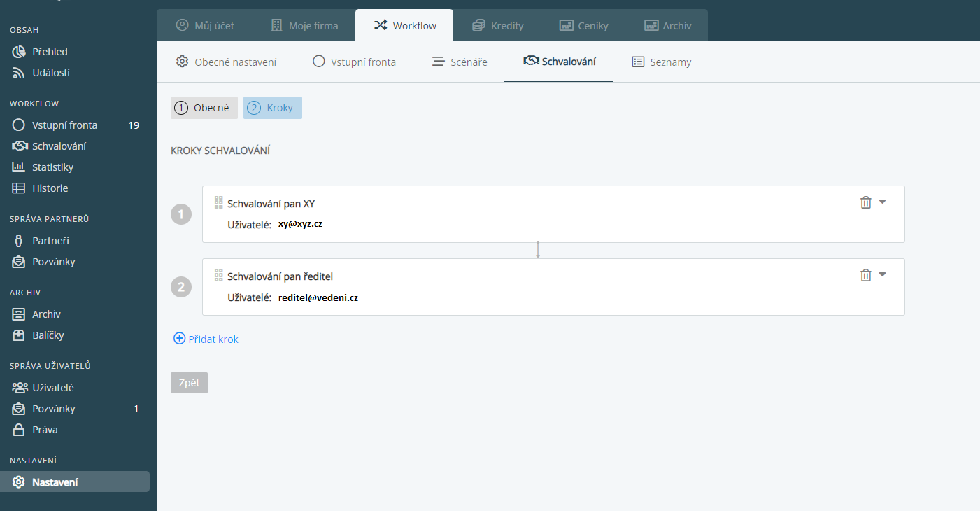
Task: Click drag handle of Schvalování pan ředitel
Action: tap(218, 276)
